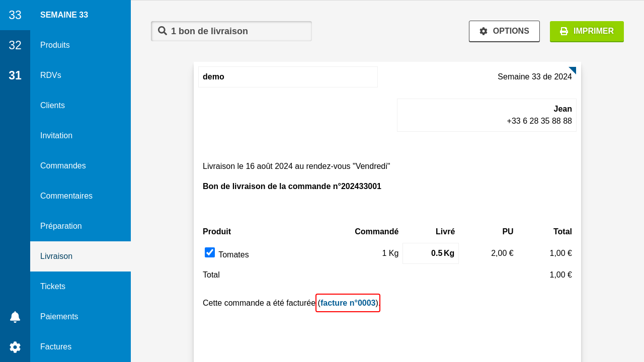Screen dimensions: 644x362
Task: Go to Paiements page
Action: click(x=59, y=317)
